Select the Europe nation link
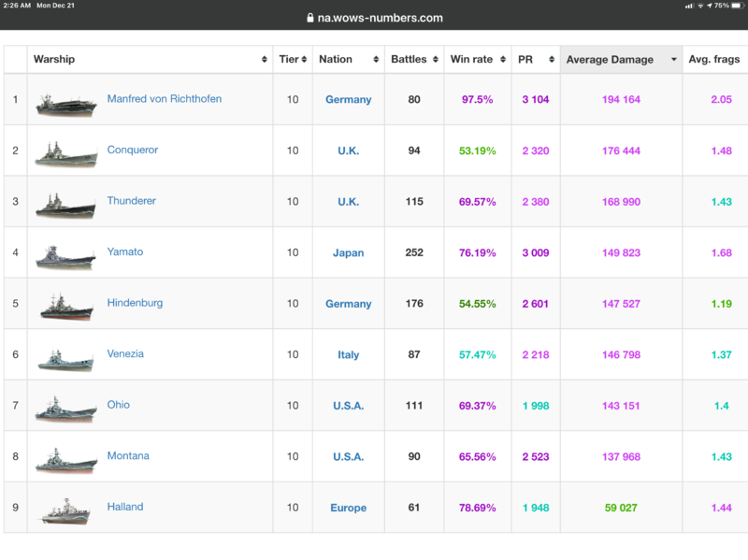Image resolution: width=748 pixels, height=560 pixels. coord(348,509)
